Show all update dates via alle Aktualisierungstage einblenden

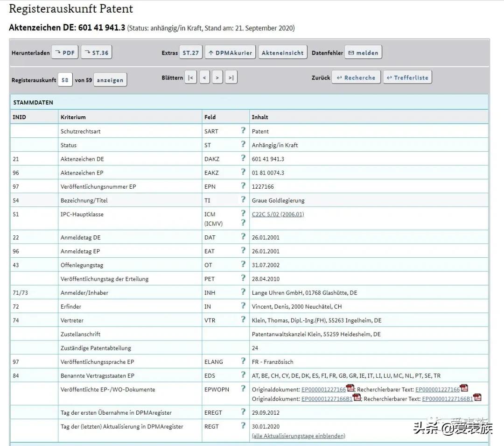click(x=298, y=436)
